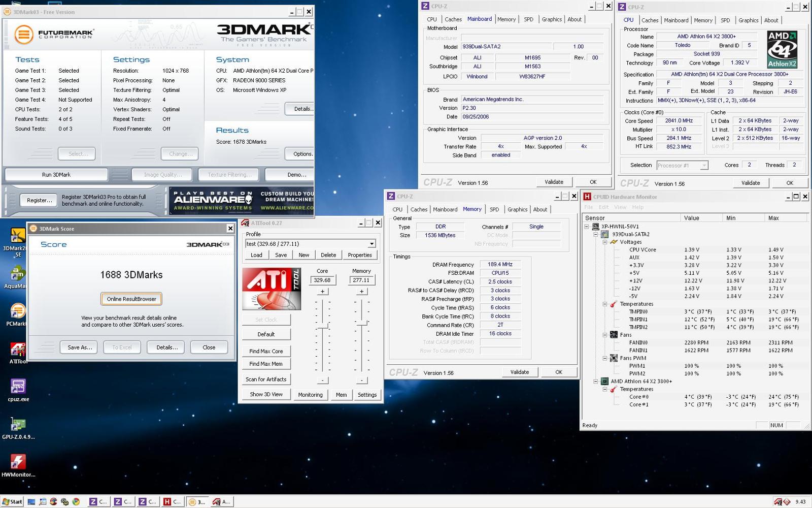Screen dimensions: 812x508
Task: Click the Futuremark Corporation logo
Action: tap(54, 35)
